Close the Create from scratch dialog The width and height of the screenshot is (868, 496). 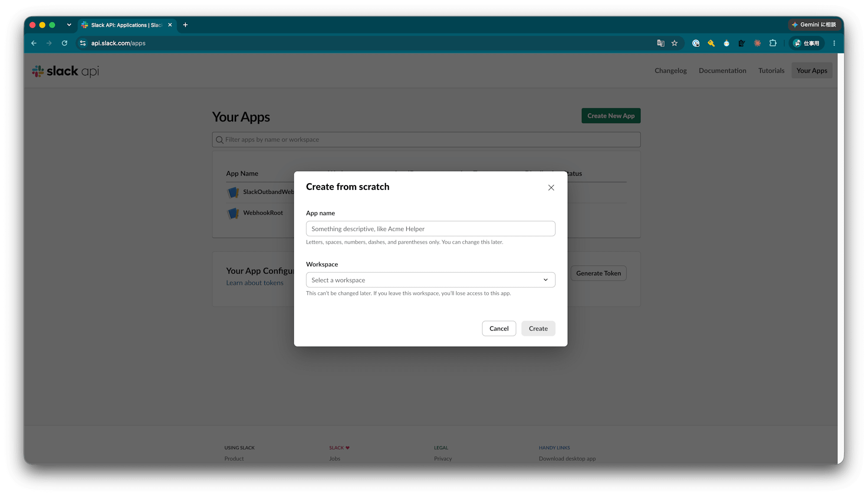[x=551, y=188]
